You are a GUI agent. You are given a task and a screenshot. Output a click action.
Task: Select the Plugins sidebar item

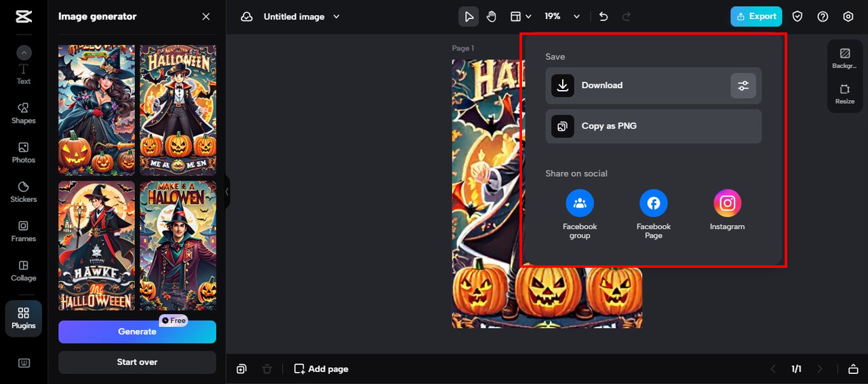(x=24, y=319)
